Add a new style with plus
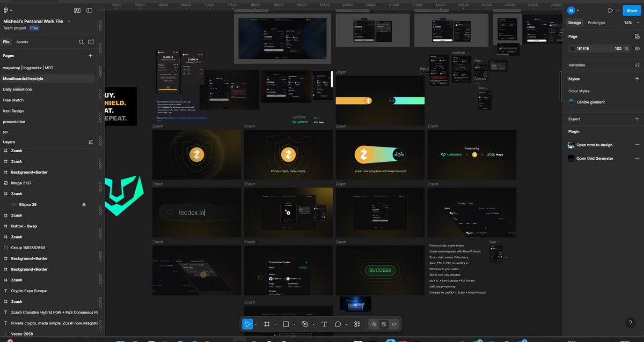The image size is (644, 342). pyautogui.click(x=637, y=79)
